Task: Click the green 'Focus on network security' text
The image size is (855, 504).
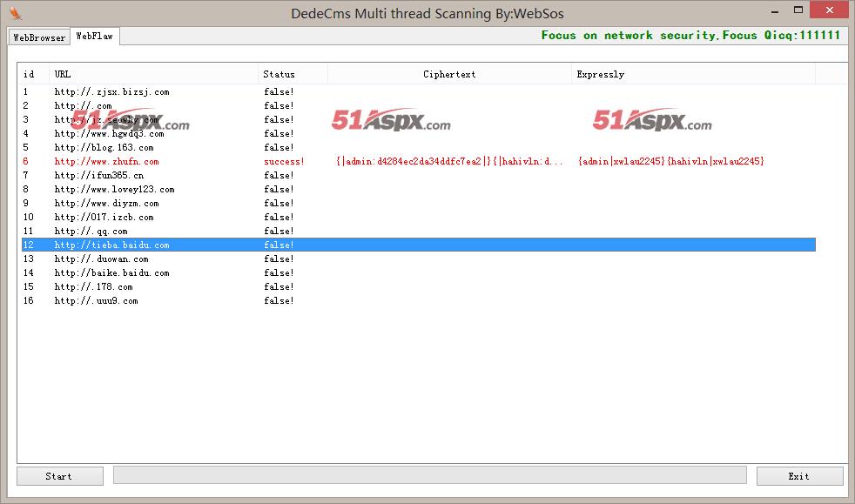Action: click(690, 36)
